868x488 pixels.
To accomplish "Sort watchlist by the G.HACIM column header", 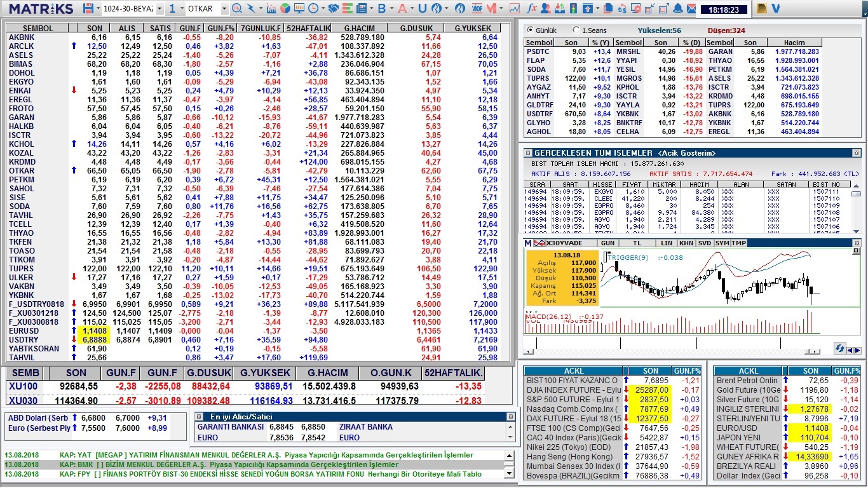I will pos(359,29).
